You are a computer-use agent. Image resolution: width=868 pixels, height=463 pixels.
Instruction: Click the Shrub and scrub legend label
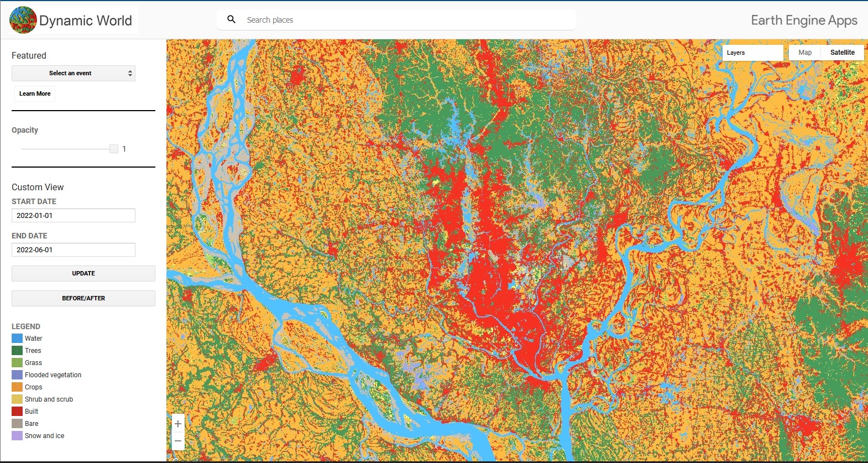[x=49, y=399]
